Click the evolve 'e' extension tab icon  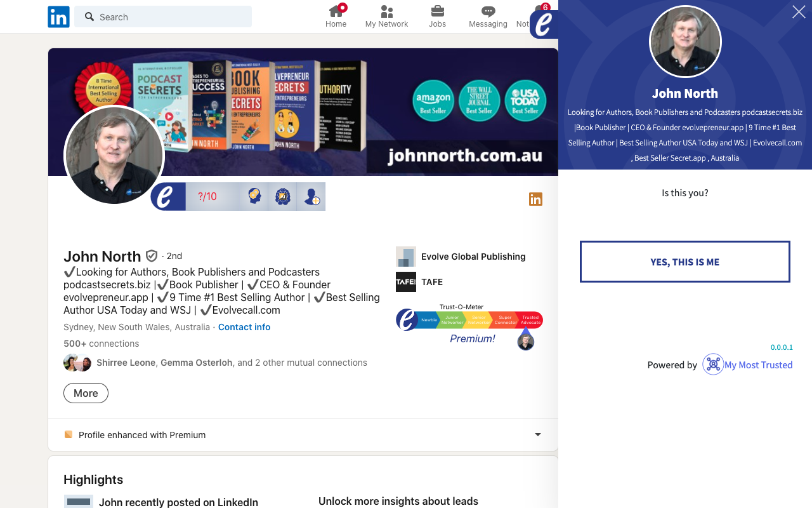click(544, 24)
